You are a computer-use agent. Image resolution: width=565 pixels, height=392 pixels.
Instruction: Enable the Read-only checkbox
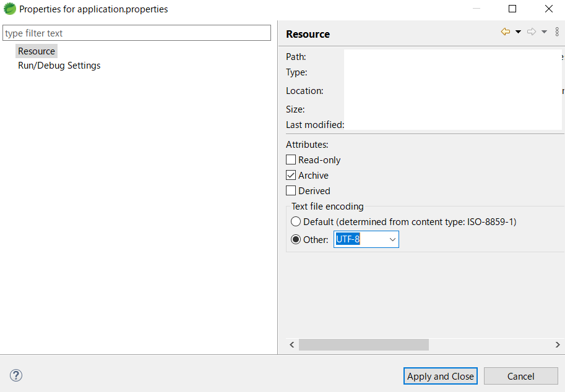291,160
